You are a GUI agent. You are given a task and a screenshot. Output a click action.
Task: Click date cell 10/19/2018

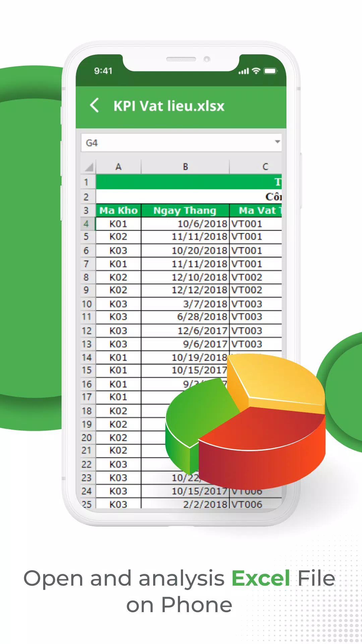pyautogui.click(x=185, y=358)
